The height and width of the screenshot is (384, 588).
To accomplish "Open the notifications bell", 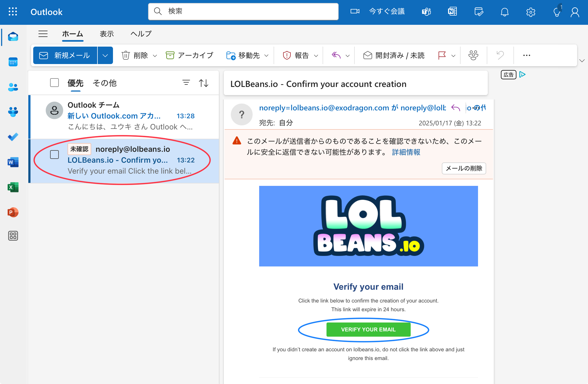I will pos(505,12).
